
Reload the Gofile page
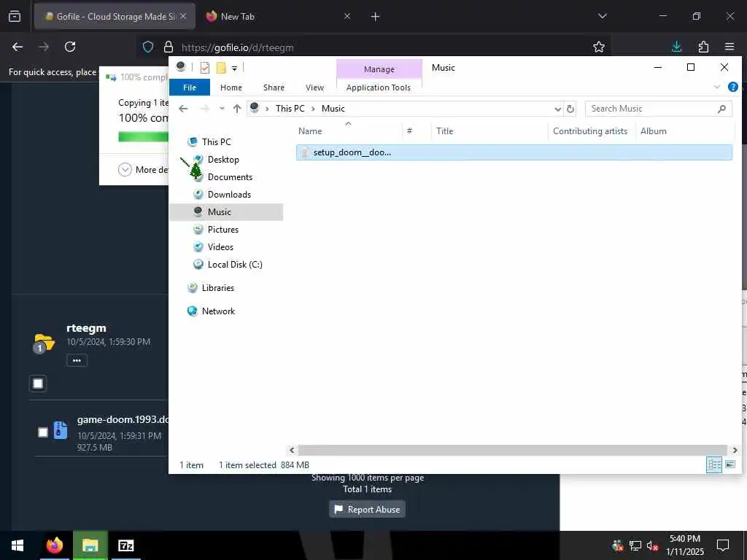[70, 47]
